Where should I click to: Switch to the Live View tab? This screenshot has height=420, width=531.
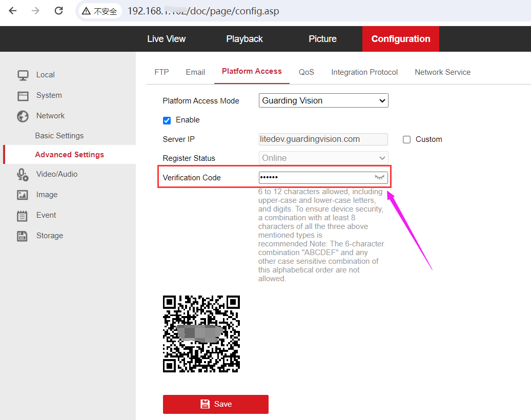point(166,39)
